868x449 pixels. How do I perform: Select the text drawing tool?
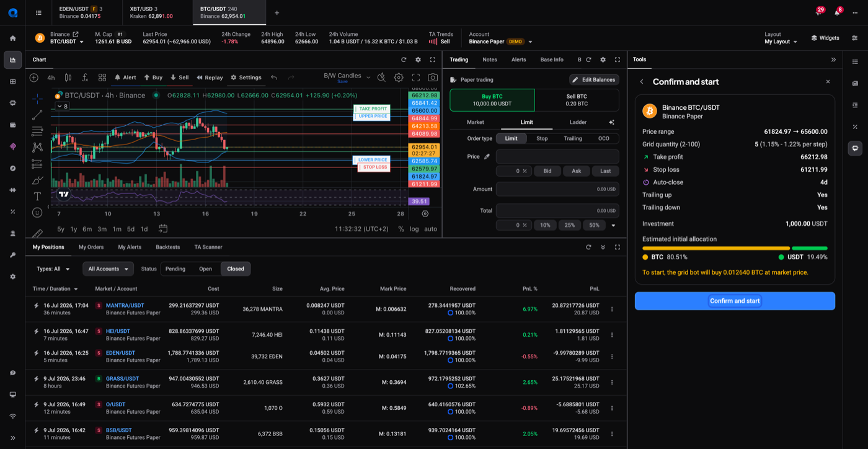[37, 196]
